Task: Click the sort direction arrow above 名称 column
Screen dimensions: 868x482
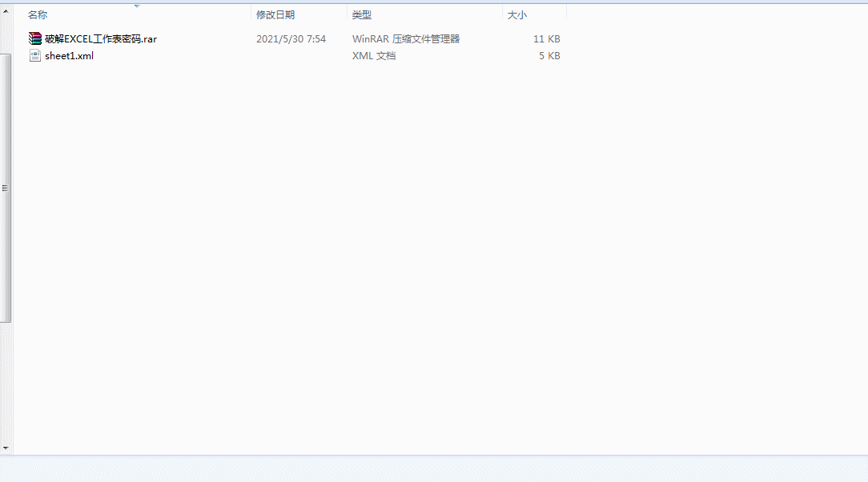Action: 138,5
